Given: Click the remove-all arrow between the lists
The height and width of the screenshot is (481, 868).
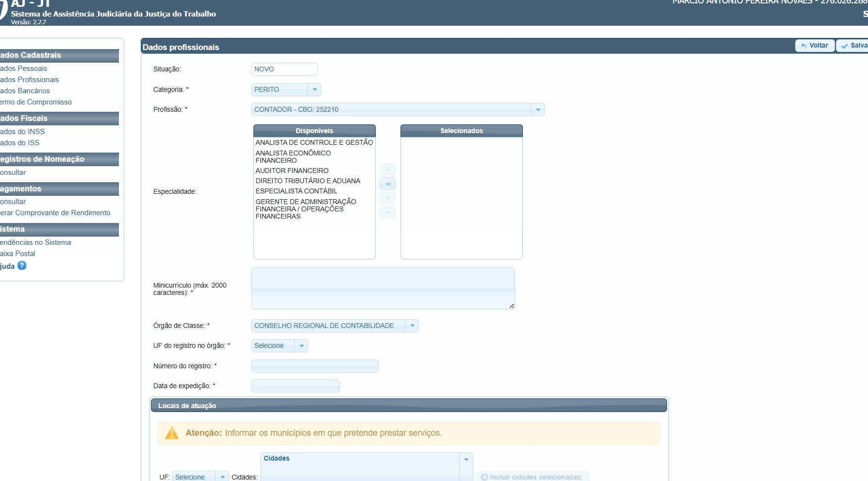Looking at the screenshot, I should pyautogui.click(x=387, y=212).
